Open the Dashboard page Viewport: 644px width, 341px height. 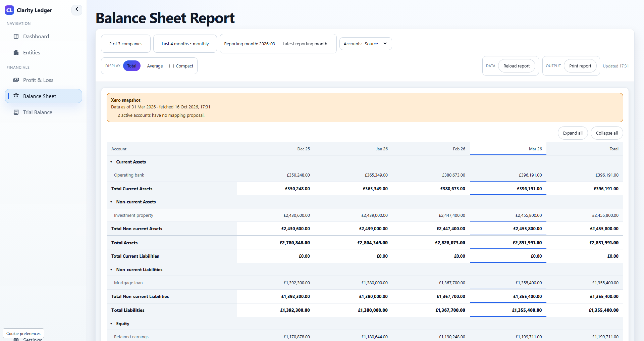point(43,36)
